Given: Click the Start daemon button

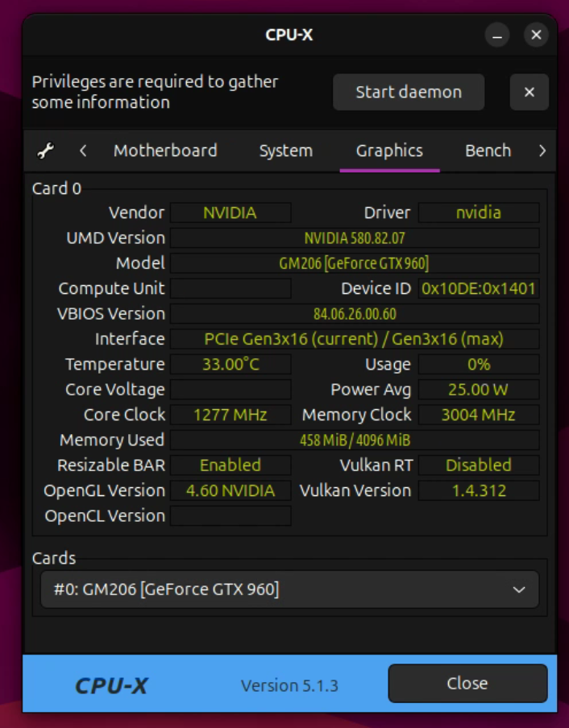Looking at the screenshot, I should (409, 93).
